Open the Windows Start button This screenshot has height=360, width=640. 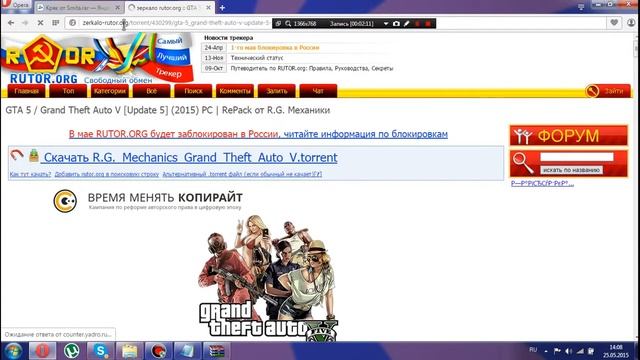13,351
